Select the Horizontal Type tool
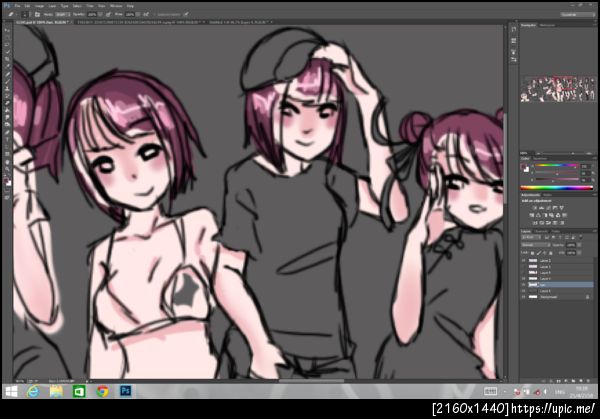This screenshot has width=600, height=419. [7, 140]
